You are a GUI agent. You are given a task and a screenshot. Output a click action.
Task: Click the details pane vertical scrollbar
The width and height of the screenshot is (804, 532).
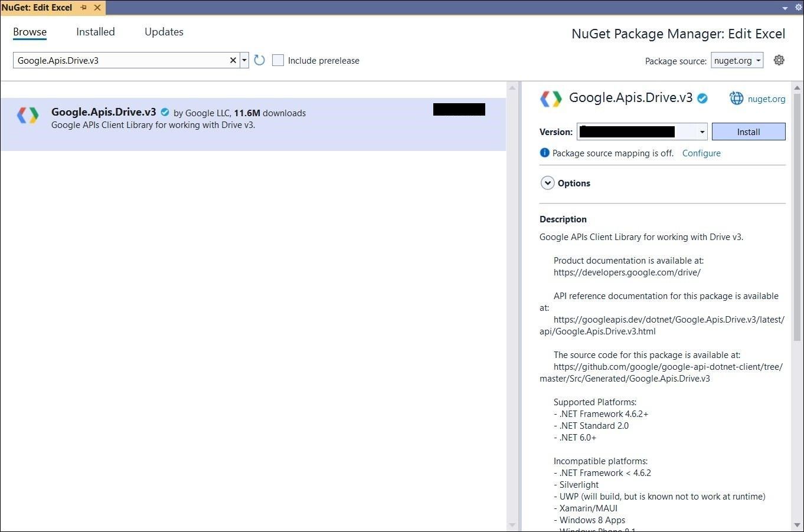point(797,236)
